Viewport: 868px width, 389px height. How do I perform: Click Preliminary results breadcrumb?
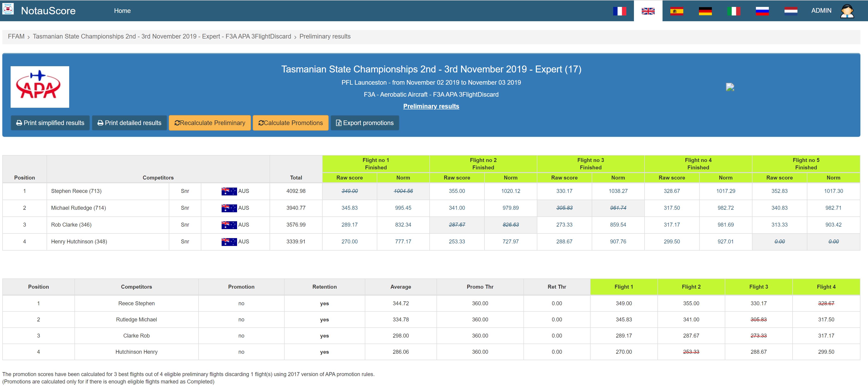click(x=325, y=36)
